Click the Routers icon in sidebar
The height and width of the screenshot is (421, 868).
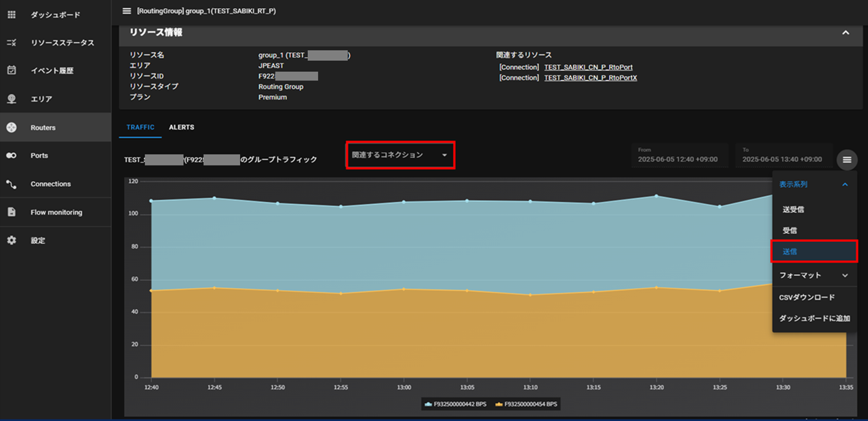coord(12,127)
